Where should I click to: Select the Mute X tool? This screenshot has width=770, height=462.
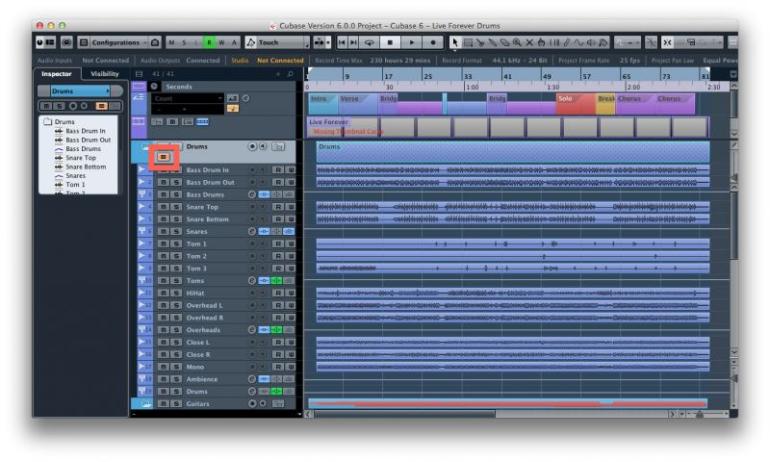pyautogui.click(x=529, y=43)
